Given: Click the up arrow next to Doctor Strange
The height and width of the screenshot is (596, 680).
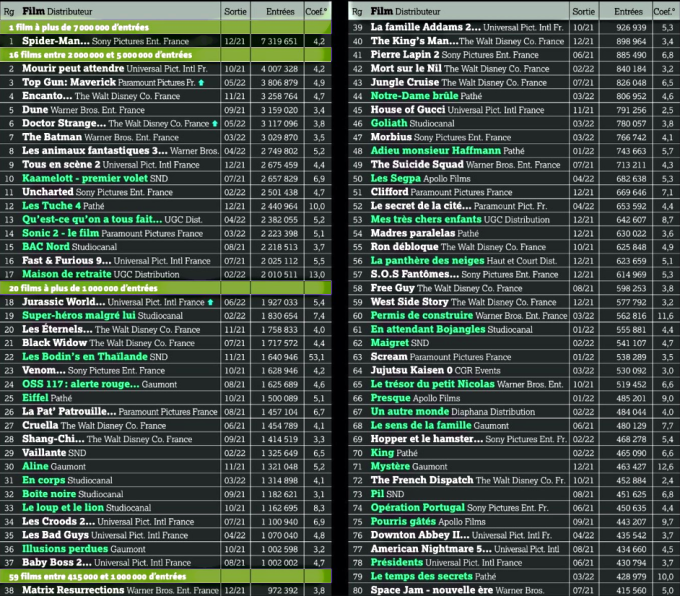Looking at the screenshot, I should [x=214, y=123].
